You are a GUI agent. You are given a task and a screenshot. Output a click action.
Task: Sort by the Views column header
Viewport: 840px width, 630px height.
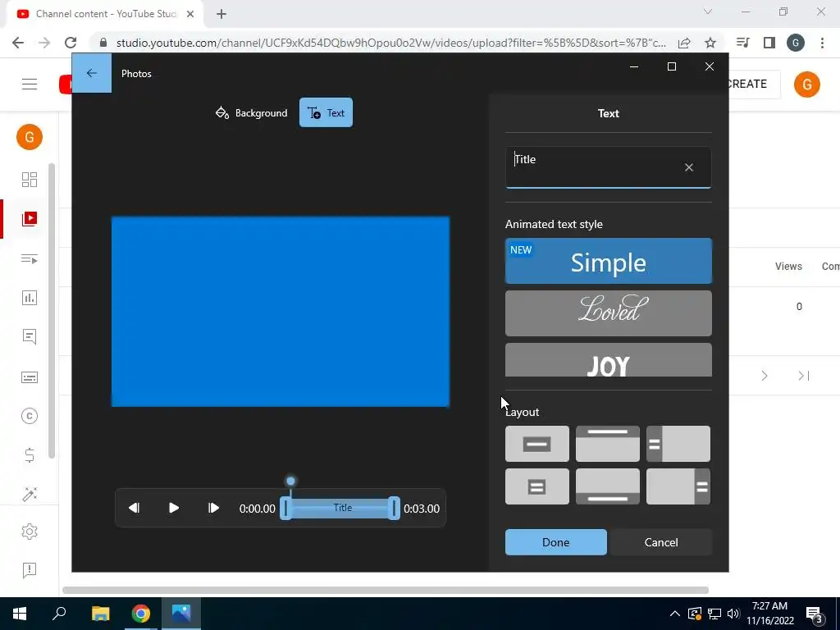click(x=788, y=267)
